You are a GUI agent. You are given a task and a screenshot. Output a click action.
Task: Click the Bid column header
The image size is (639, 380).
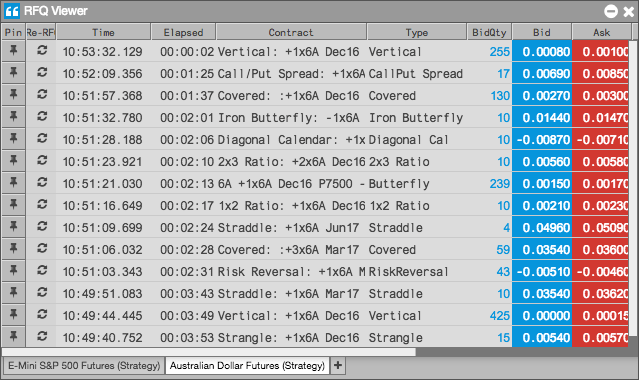(542, 32)
